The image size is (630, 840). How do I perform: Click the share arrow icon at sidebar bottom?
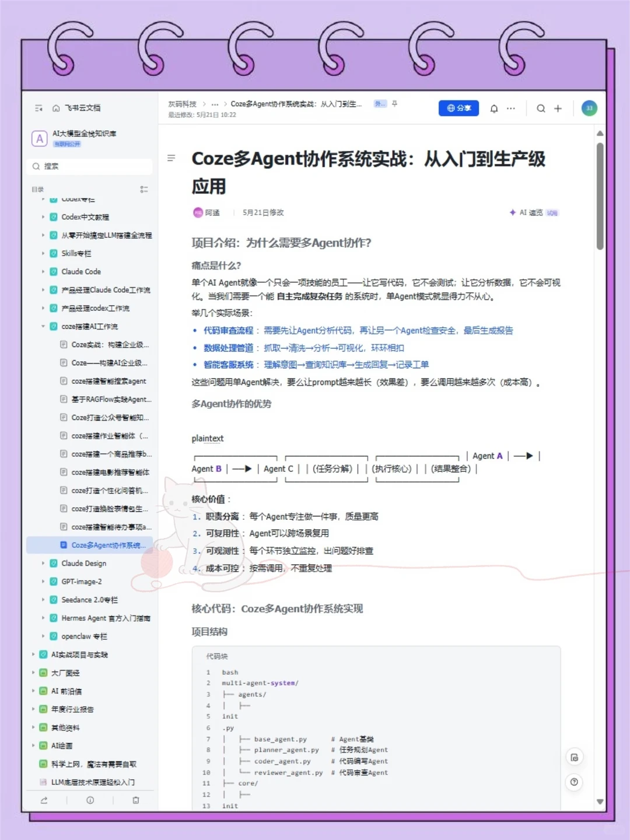point(44,800)
